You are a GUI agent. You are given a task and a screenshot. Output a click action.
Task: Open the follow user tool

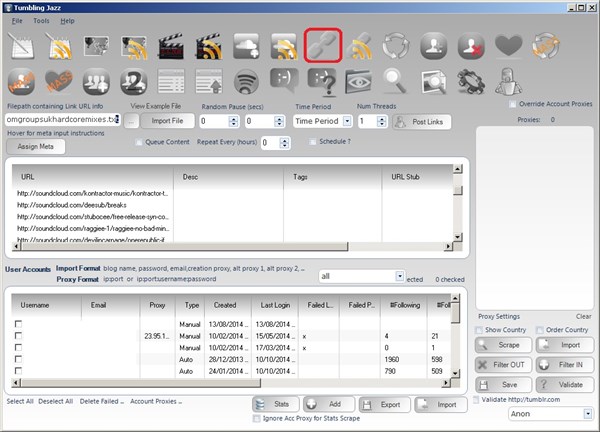434,46
